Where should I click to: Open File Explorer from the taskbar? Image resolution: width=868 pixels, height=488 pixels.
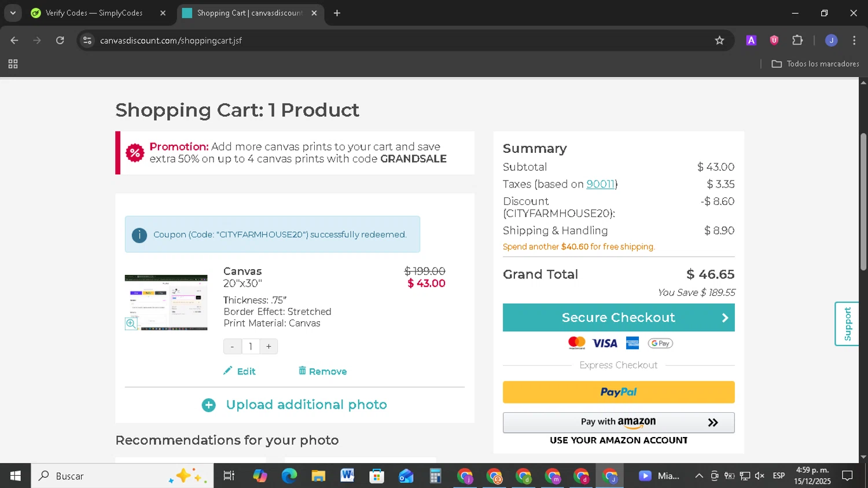[x=318, y=476]
